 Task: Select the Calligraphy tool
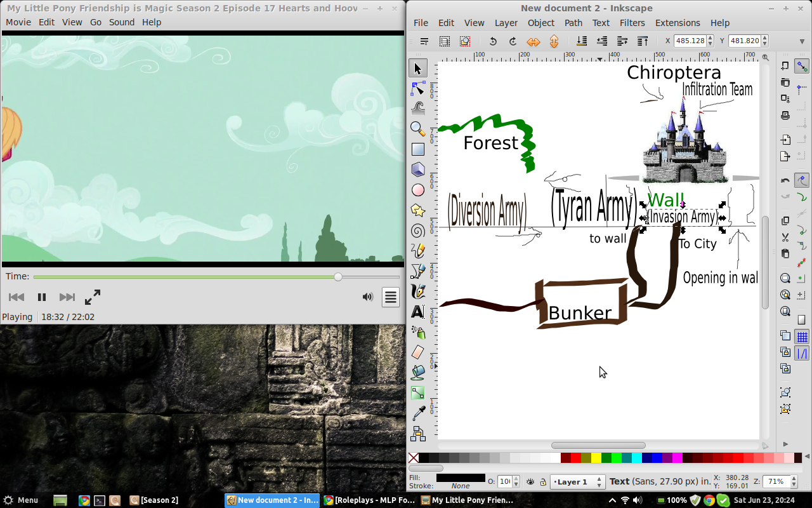point(418,291)
